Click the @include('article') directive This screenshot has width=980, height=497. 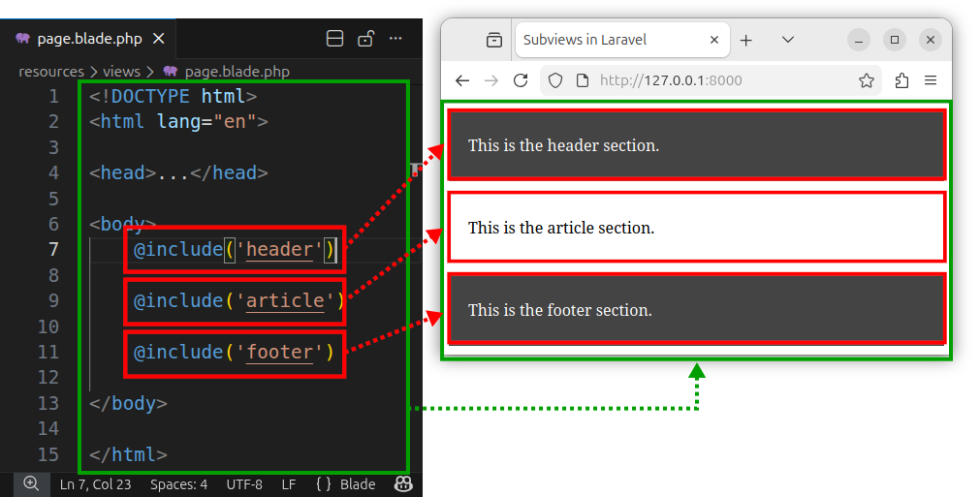point(238,301)
